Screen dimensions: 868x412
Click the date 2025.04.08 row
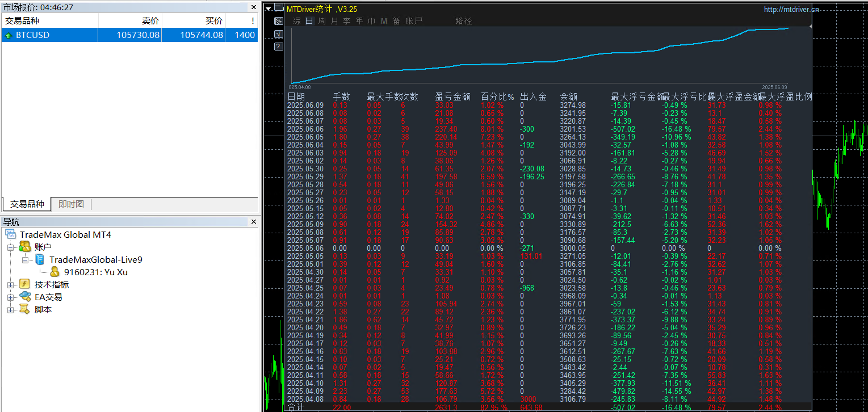coord(305,399)
